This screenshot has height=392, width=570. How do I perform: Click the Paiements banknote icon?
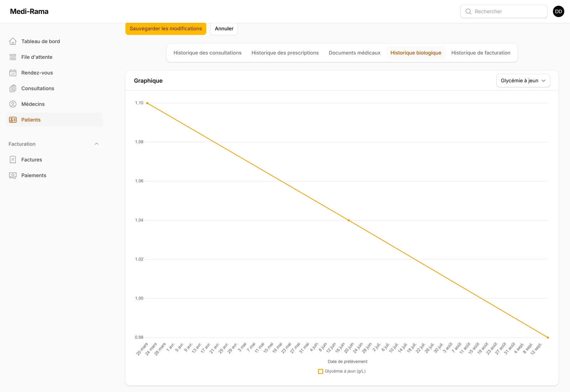point(13,175)
